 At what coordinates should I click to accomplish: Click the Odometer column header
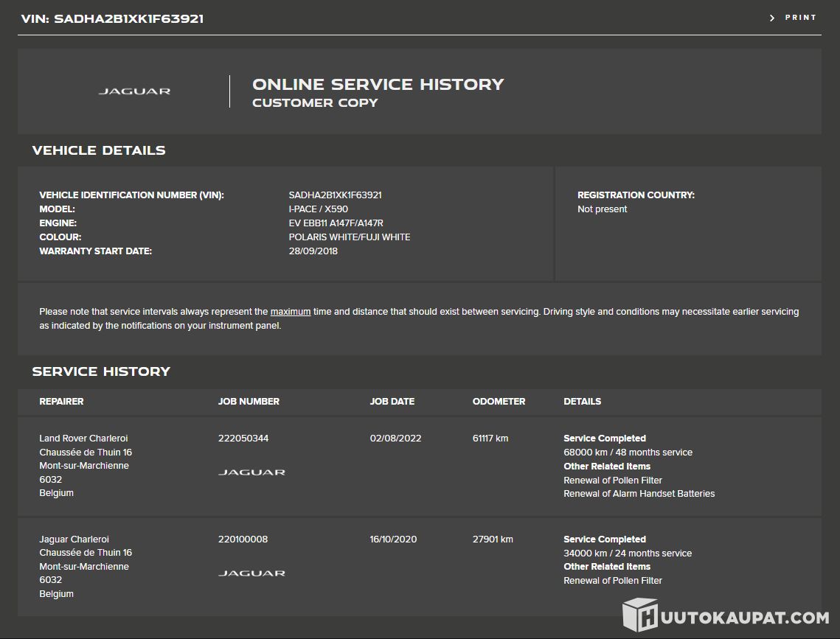[x=499, y=402]
